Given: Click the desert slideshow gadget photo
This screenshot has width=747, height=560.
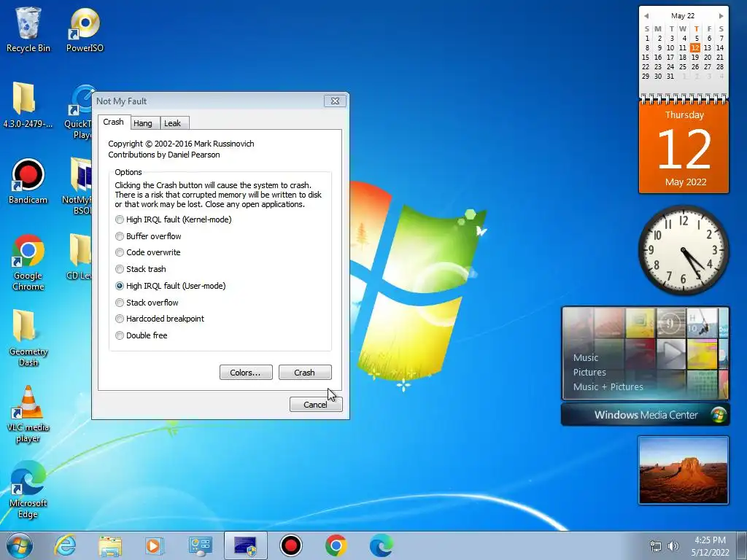Looking at the screenshot, I should (x=684, y=470).
